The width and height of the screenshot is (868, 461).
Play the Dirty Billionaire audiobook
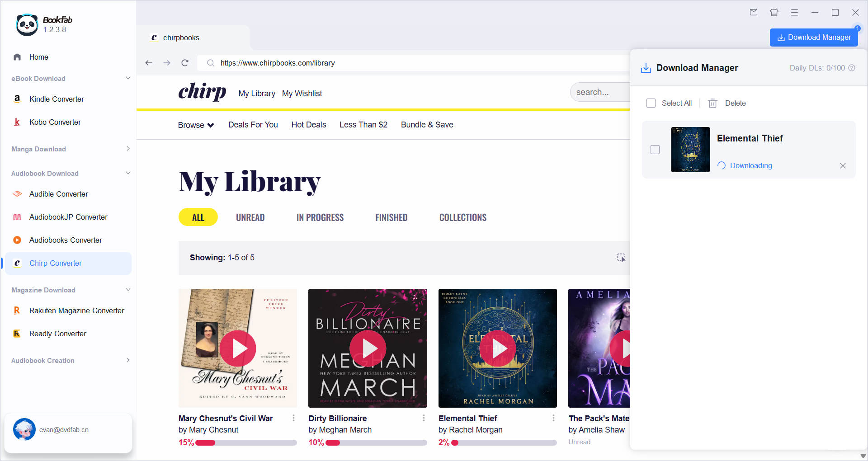click(368, 348)
